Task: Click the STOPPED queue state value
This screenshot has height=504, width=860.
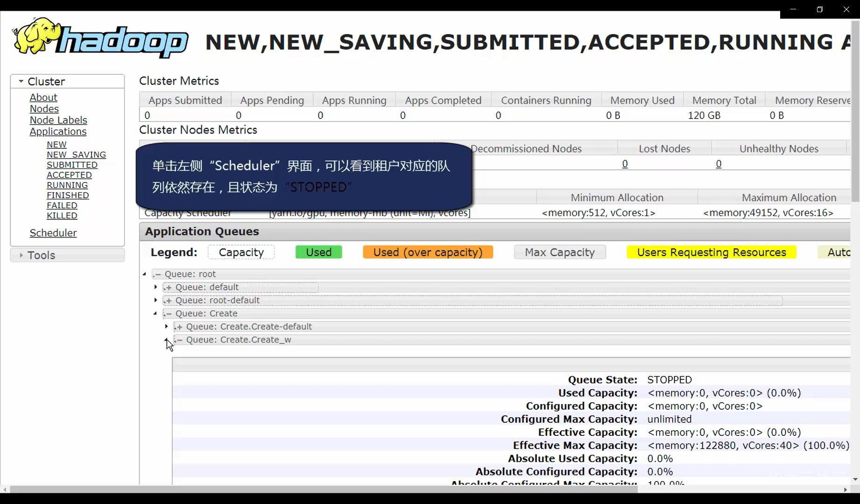Action: coord(670,380)
